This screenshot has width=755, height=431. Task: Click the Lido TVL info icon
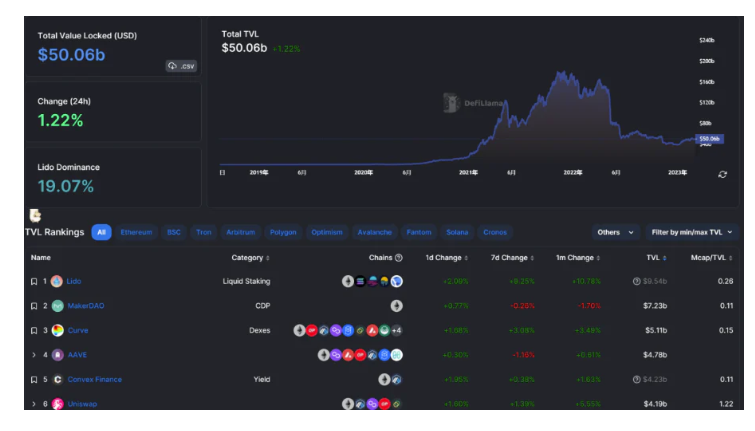point(637,281)
